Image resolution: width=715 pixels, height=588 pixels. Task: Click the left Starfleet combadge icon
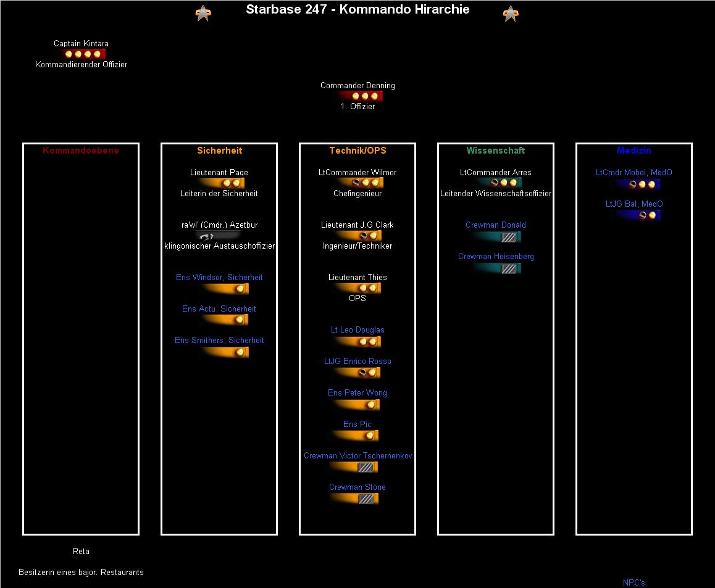point(203,13)
